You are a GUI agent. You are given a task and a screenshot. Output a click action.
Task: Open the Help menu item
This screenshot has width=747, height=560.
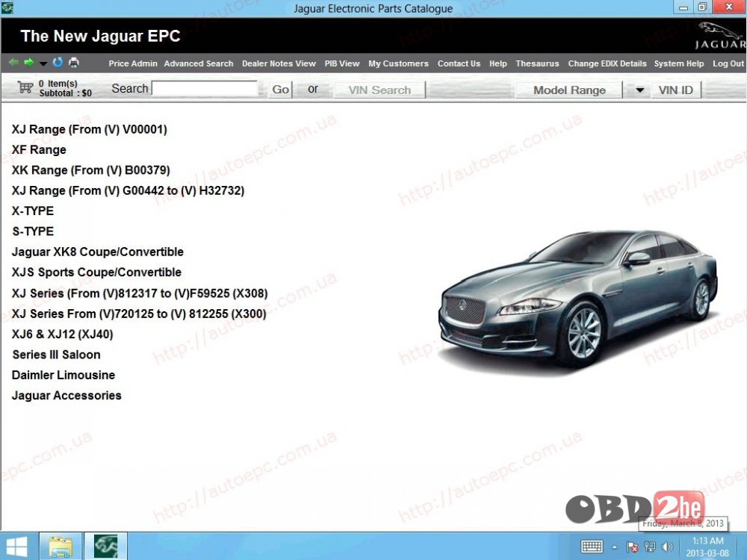pos(498,63)
